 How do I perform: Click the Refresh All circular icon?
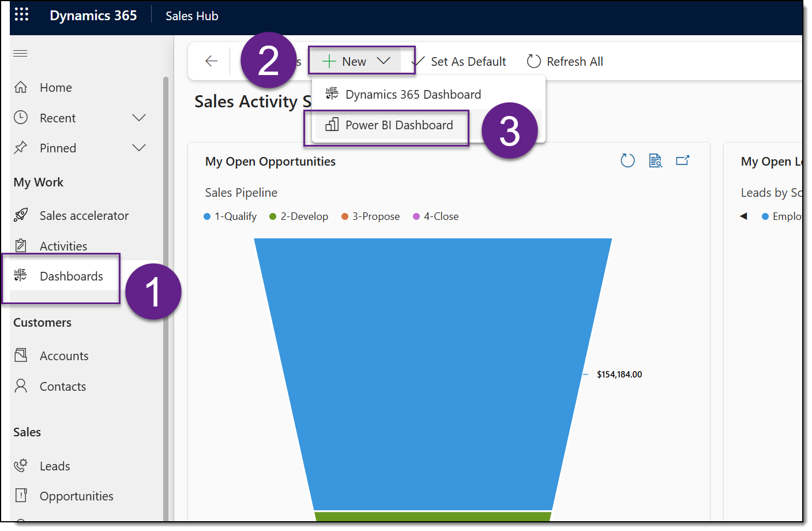[x=533, y=61]
